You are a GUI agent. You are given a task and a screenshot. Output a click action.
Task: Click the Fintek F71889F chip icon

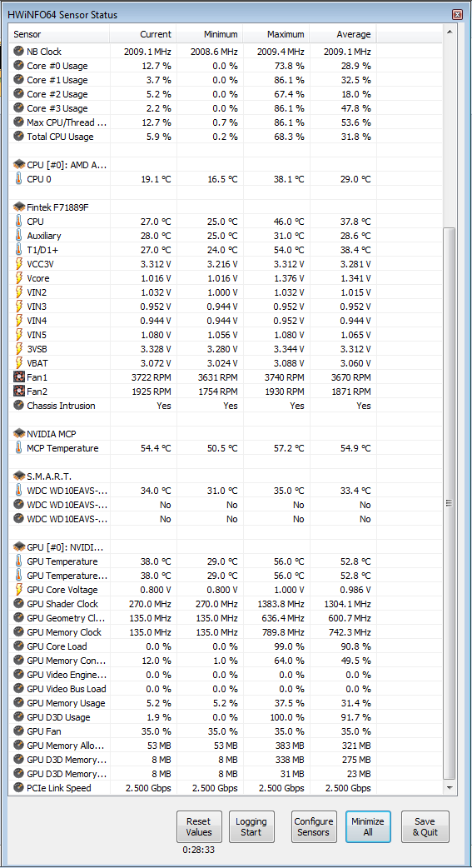pos(19,207)
